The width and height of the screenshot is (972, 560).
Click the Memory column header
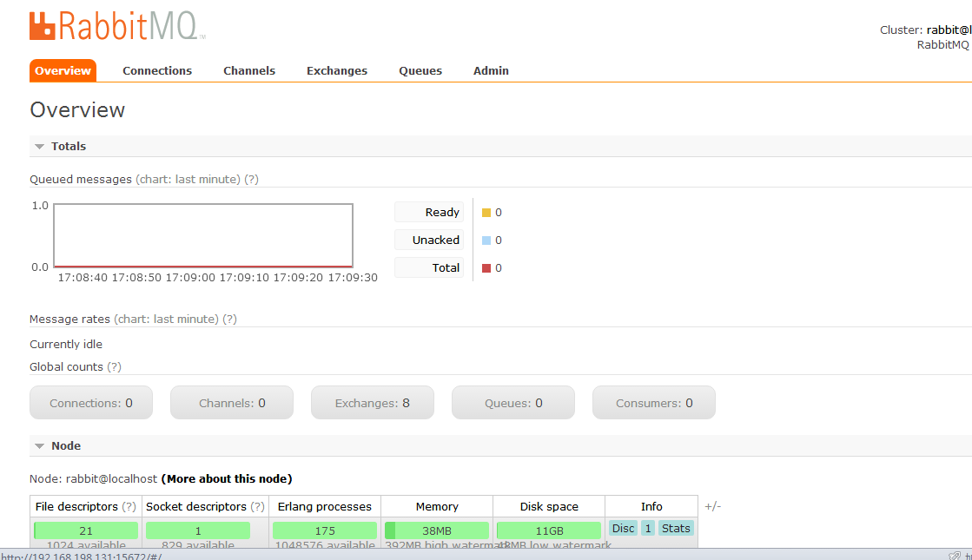(x=437, y=507)
